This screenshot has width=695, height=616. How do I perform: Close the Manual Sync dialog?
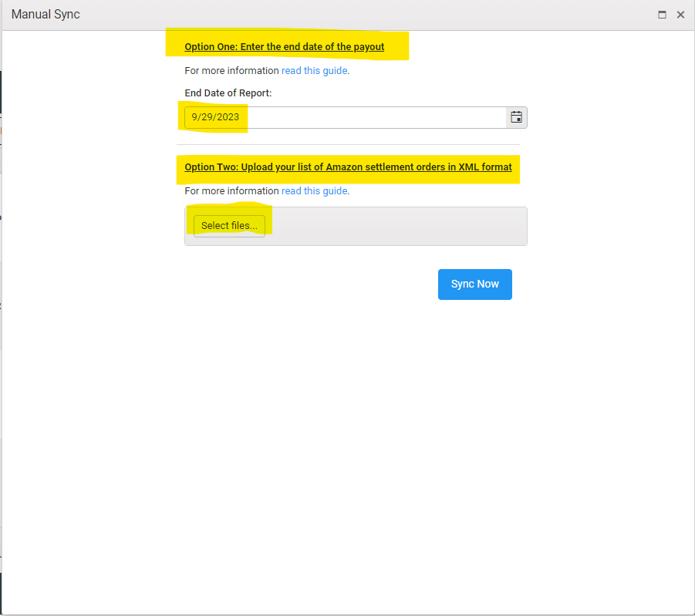681,15
